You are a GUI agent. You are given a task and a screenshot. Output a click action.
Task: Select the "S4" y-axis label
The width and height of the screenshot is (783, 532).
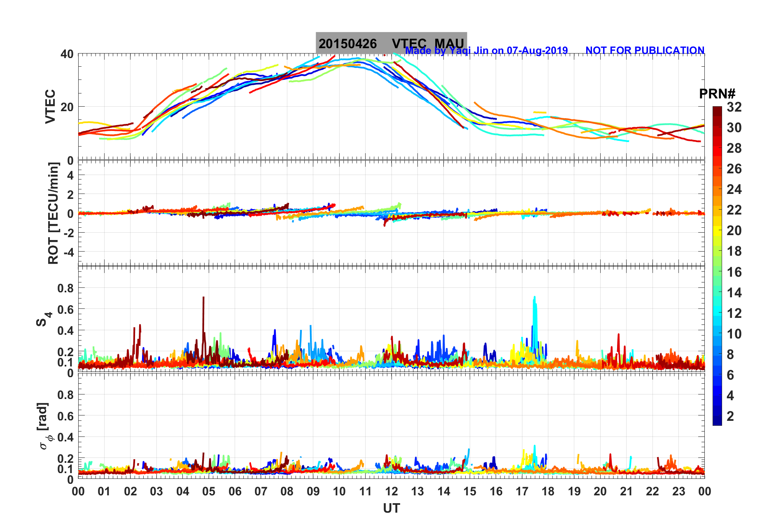tap(43, 319)
